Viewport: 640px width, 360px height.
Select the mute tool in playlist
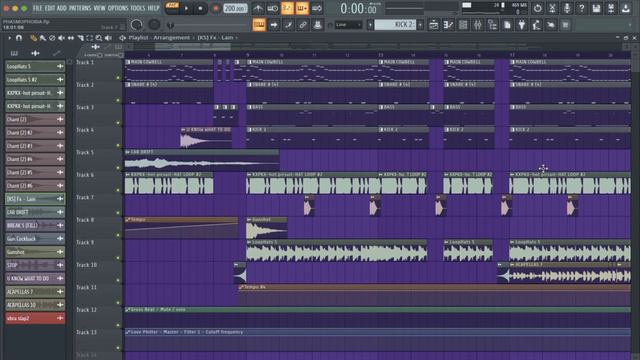coord(61,38)
